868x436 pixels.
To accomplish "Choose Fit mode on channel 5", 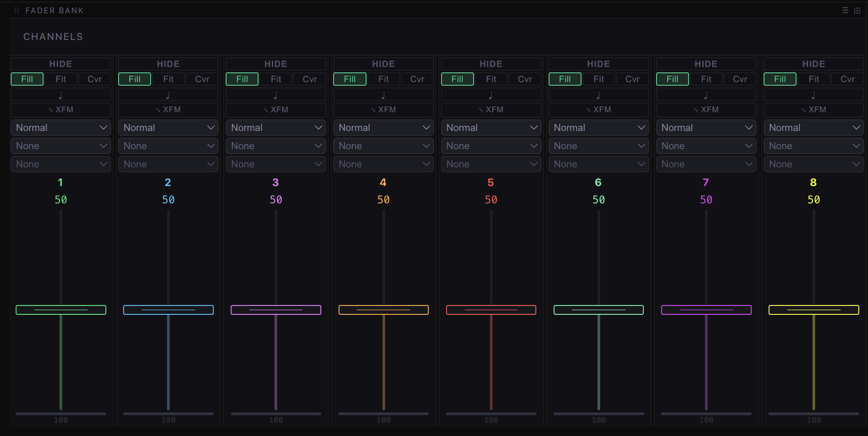I will (491, 79).
